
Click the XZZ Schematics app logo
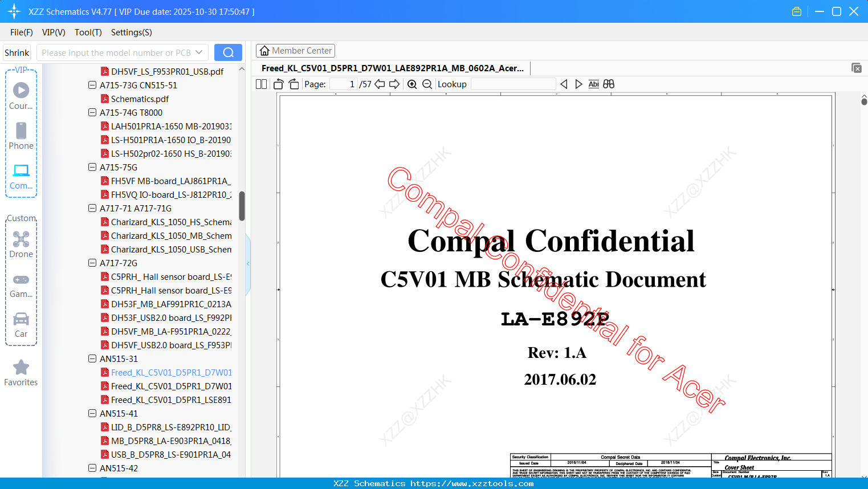coord(14,11)
